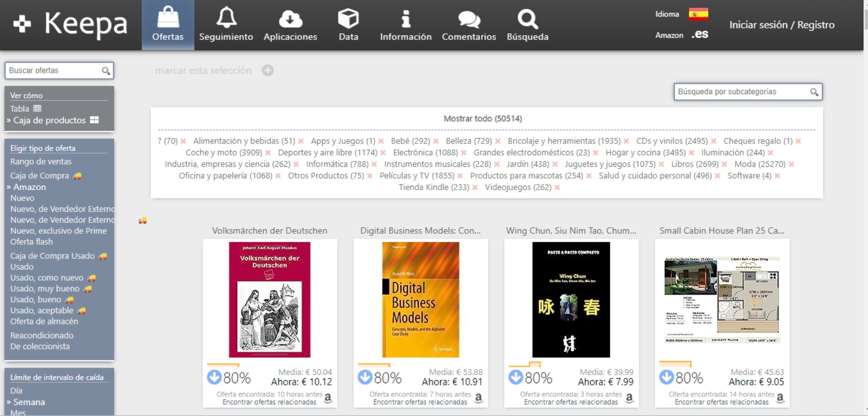Viewport: 868px width, 416px height.
Task: Select 'Oferta flash' deal type
Action: coord(32,242)
